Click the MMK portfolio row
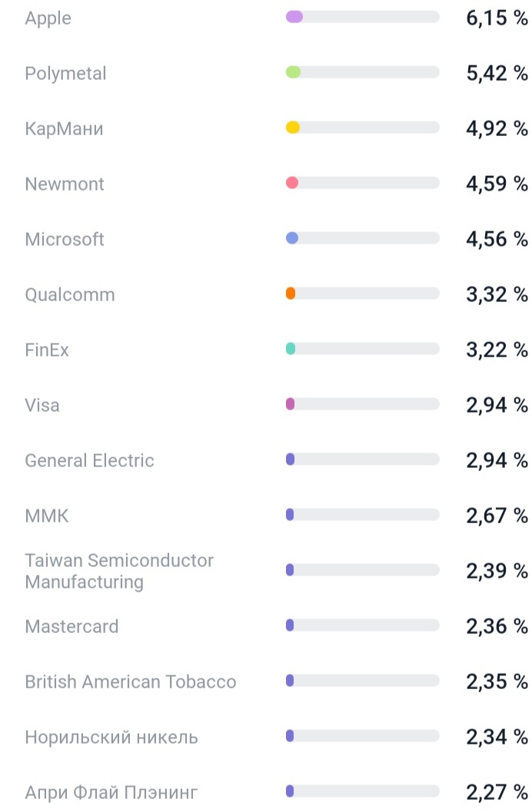The width and height of the screenshot is (532, 812). (47, 515)
